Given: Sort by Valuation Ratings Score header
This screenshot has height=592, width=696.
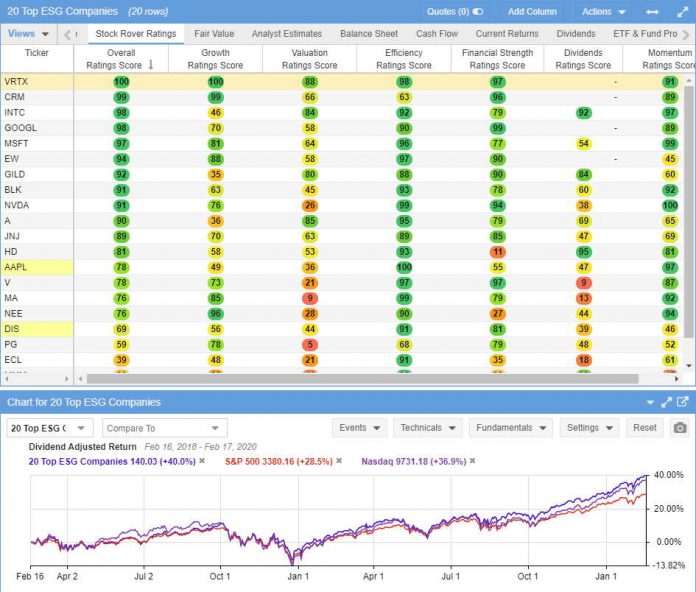Looking at the screenshot, I should (309, 59).
